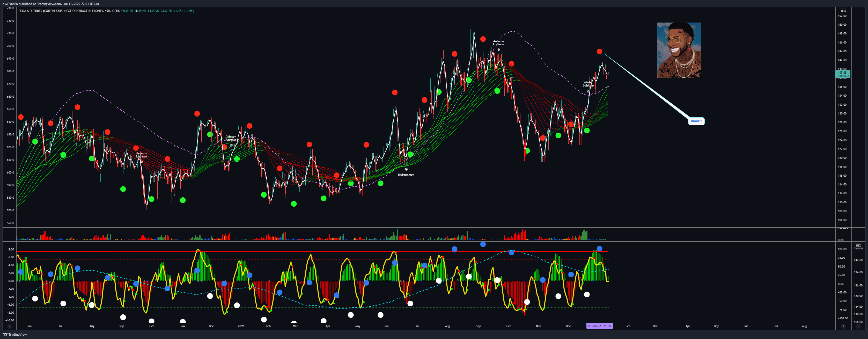This screenshot has width=868, height=339.
Task: Click 8.00 on the oscillator left axis
Action: [x=11, y=250]
